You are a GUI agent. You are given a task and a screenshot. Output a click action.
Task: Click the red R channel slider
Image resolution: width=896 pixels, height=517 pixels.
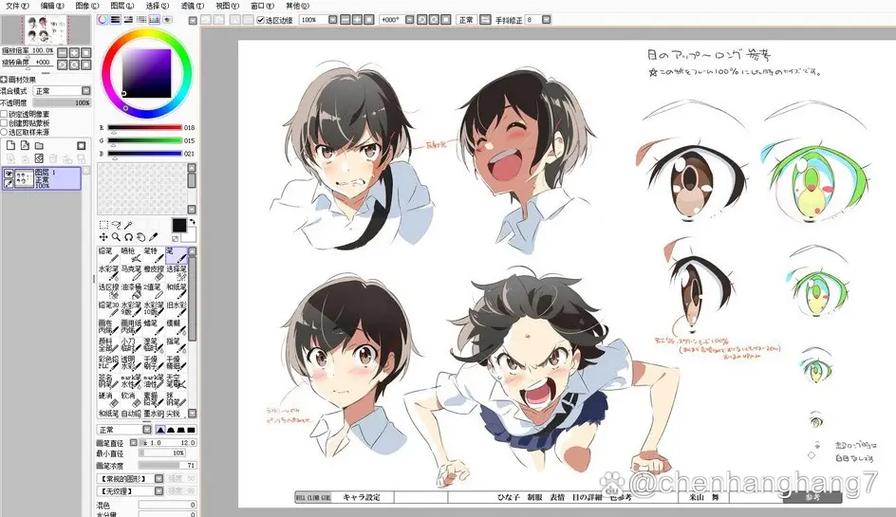(145, 127)
